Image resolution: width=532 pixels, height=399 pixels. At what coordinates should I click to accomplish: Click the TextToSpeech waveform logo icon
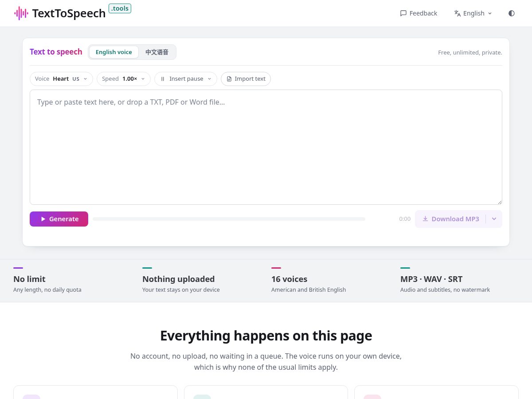click(21, 13)
